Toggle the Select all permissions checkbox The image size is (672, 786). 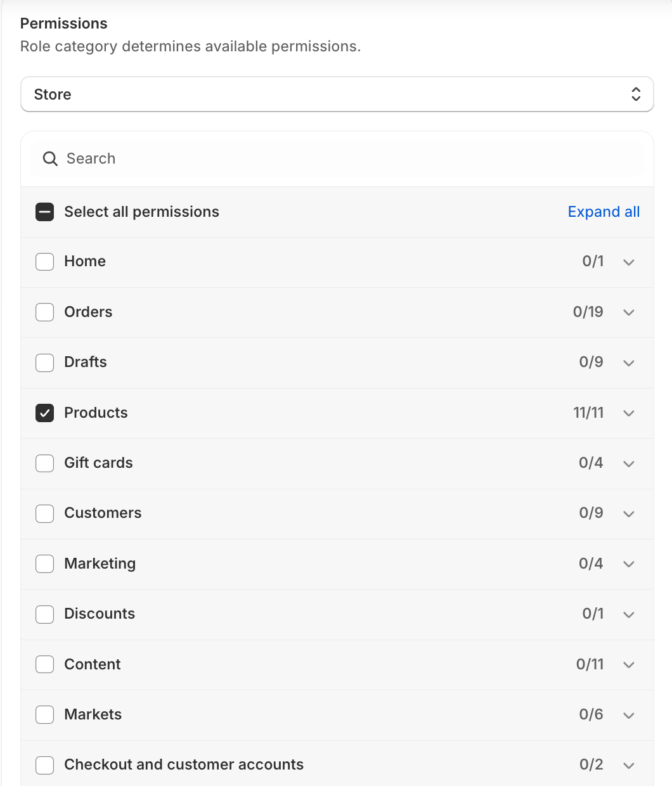pyautogui.click(x=45, y=212)
